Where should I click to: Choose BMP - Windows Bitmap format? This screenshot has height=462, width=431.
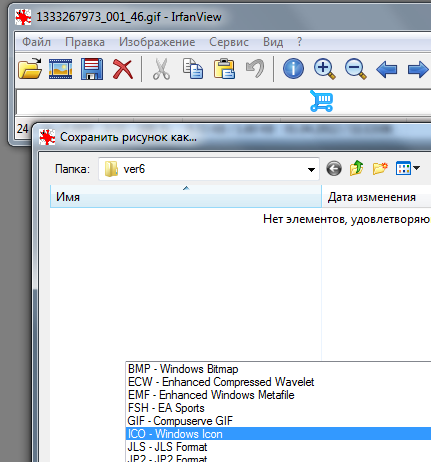[278, 369]
